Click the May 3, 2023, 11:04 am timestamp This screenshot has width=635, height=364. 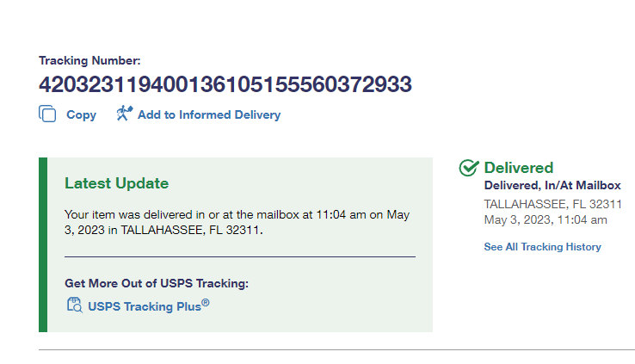point(546,219)
